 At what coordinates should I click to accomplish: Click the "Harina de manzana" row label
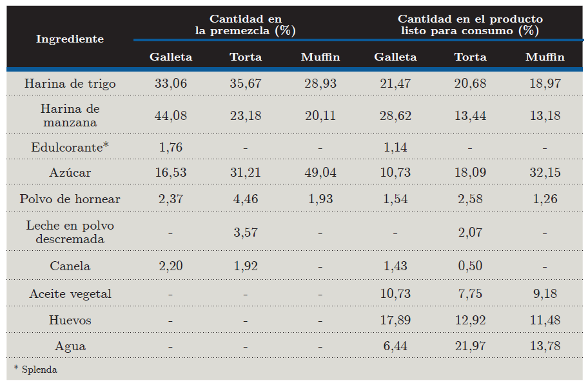(70, 115)
